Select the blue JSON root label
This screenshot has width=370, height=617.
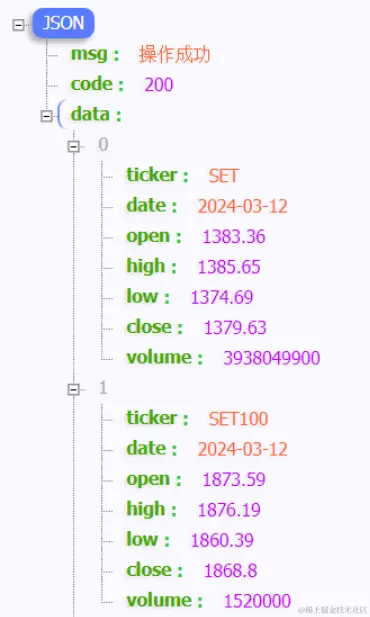[63, 23]
